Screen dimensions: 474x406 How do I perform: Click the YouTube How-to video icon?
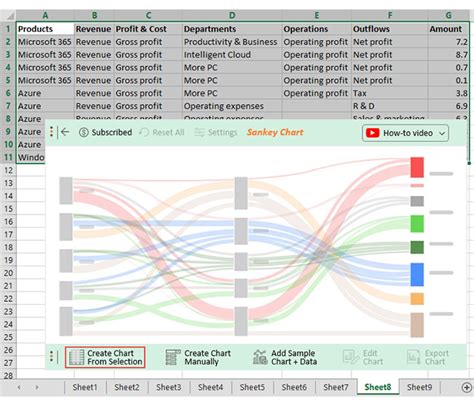(372, 133)
